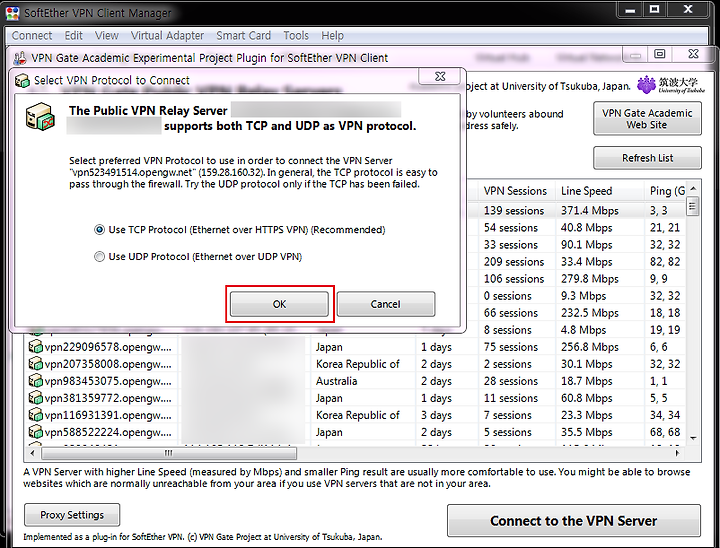
Task: Select vpn229096578.opengw server row
Action: tap(356, 347)
